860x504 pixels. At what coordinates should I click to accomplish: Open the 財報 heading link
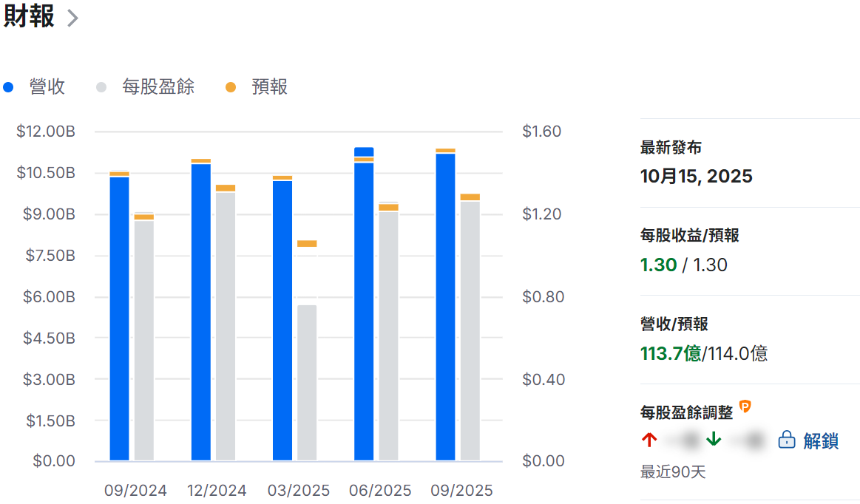[x=30, y=17]
